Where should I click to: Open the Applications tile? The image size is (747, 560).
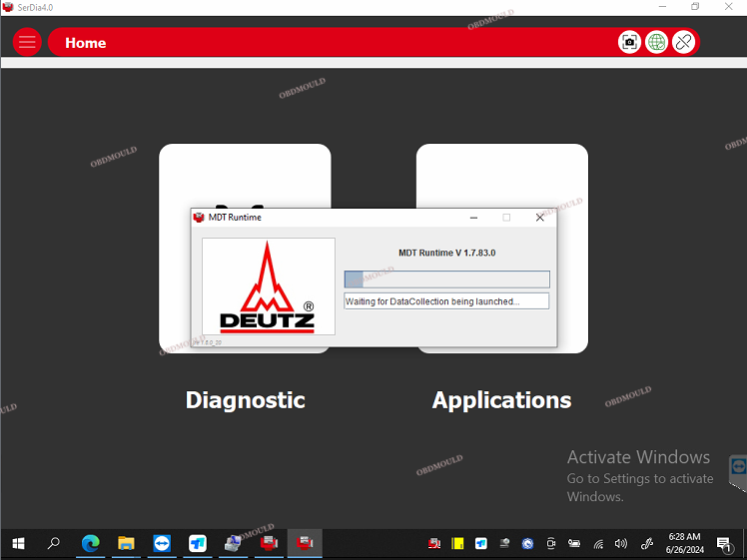click(501, 250)
